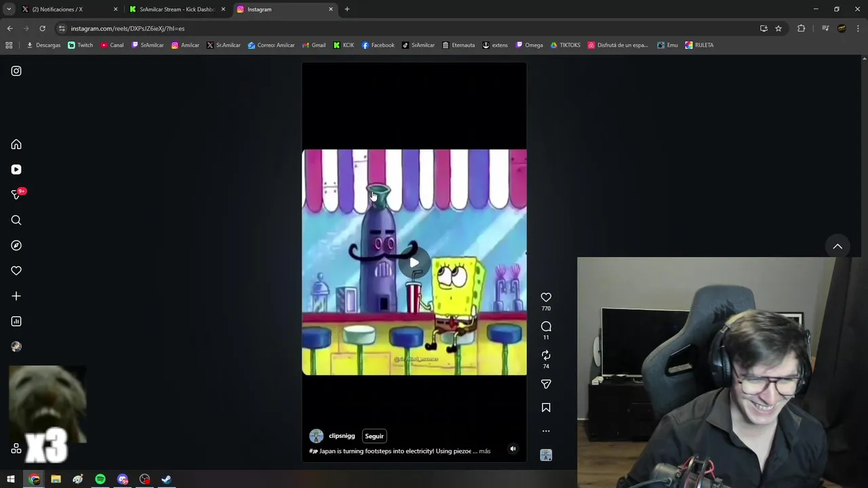The width and height of the screenshot is (868, 488).
Task: Open the reel's three-dot more options
Action: click(546, 431)
